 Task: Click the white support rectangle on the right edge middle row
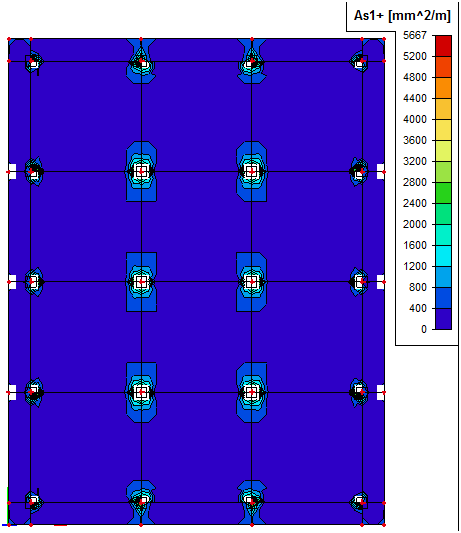click(380, 282)
